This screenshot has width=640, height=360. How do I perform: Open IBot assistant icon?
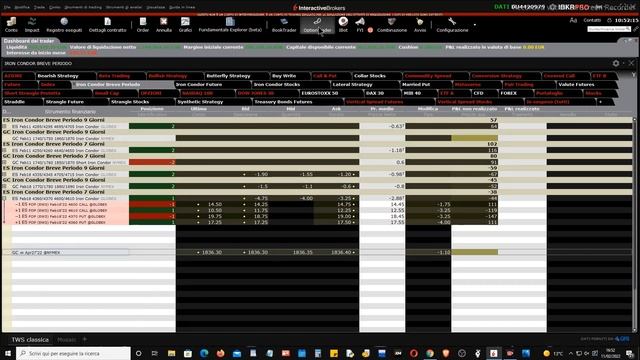coord(343,24)
